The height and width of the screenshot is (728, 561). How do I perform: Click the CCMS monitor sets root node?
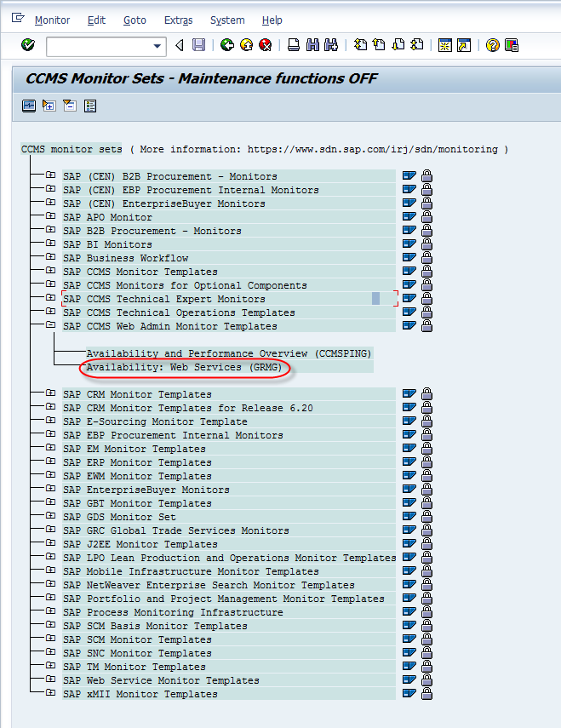point(72,149)
